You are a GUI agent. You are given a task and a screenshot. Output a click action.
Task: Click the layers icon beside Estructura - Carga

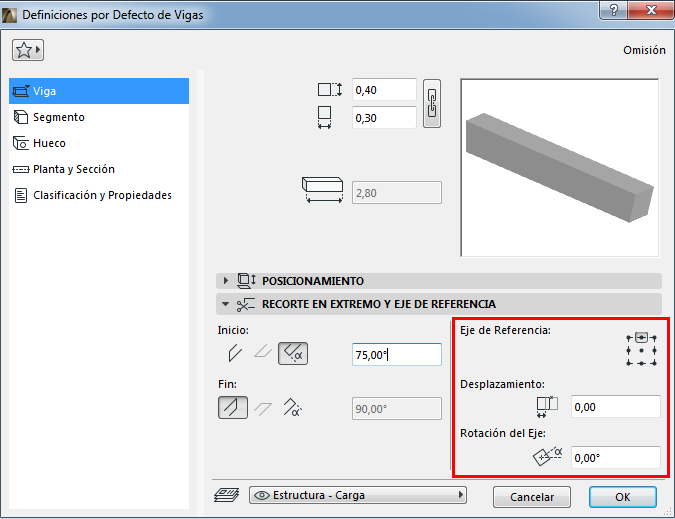226,495
